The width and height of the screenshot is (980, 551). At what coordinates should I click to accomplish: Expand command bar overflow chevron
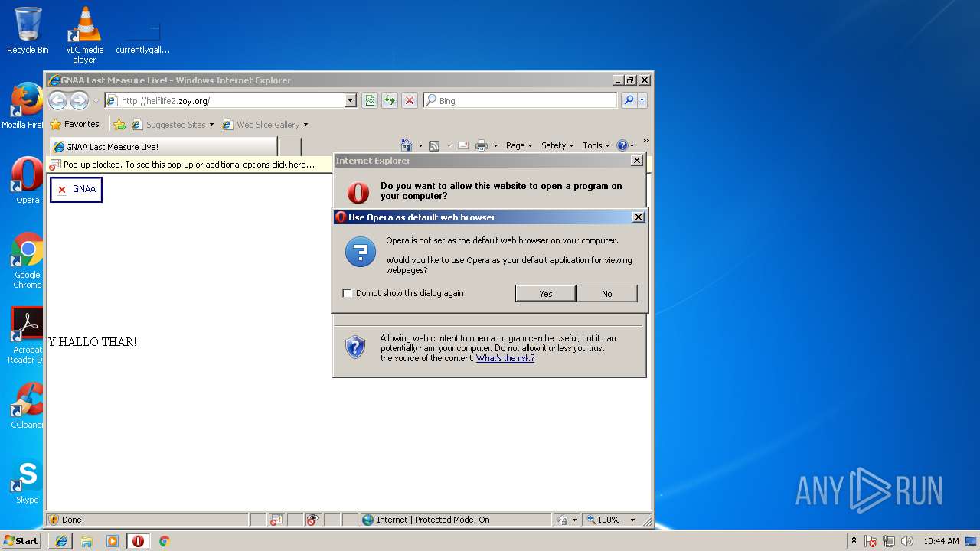pyautogui.click(x=645, y=141)
